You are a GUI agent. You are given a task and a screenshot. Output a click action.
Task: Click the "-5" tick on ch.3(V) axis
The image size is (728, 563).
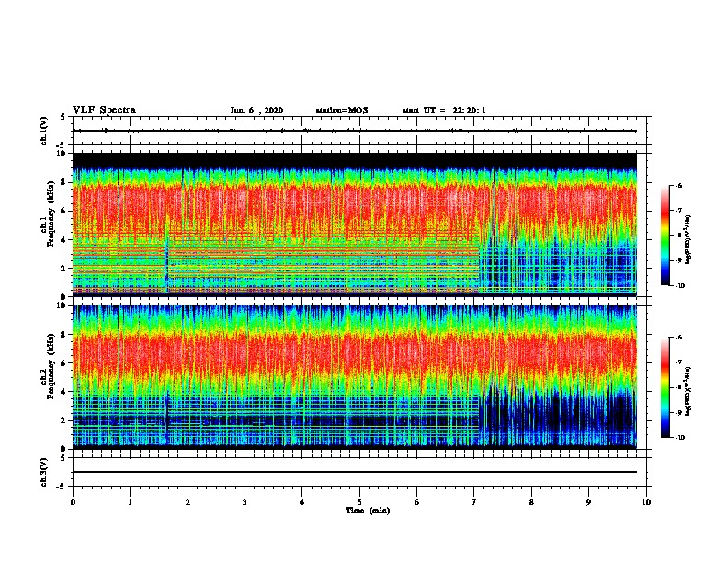click(62, 487)
